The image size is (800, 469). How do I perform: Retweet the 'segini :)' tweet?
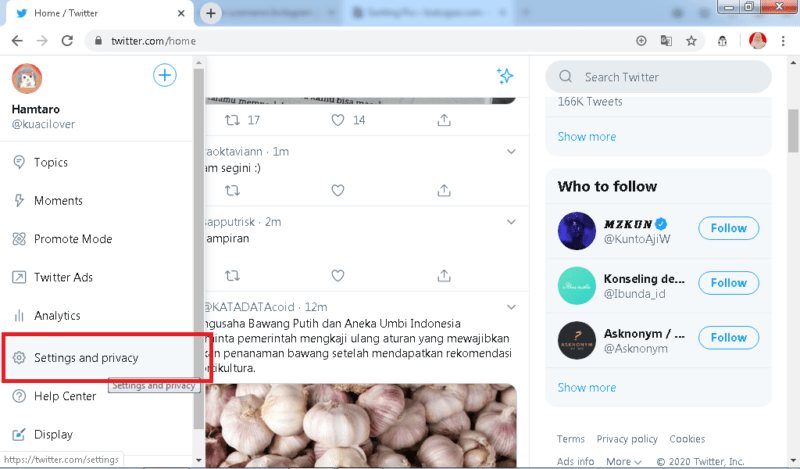pos(233,190)
